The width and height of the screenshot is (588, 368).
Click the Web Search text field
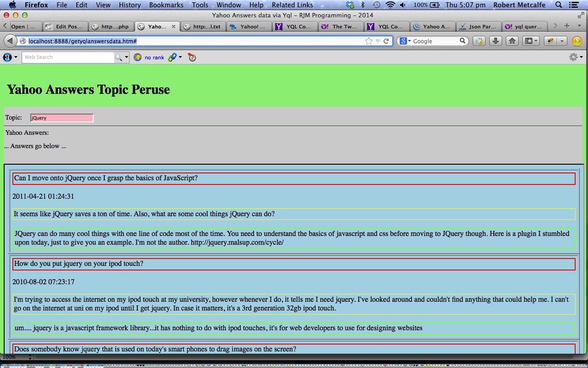coord(68,57)
